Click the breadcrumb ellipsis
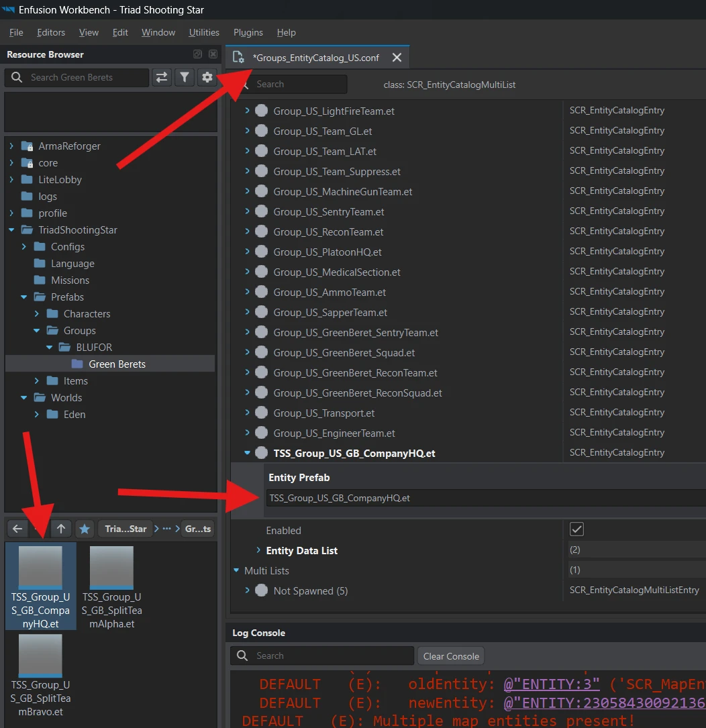The width and height of the screenshot is (706, 728). point(166,529)
